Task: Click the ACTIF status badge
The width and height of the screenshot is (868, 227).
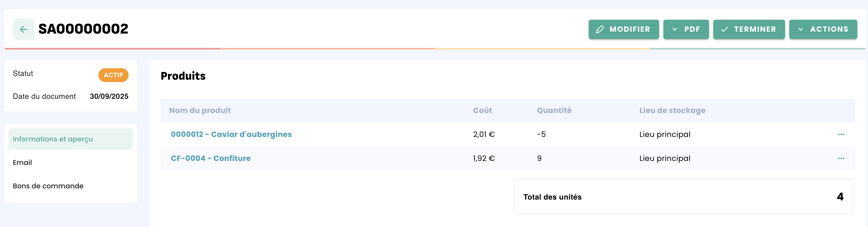Action: tap(113, 75)
